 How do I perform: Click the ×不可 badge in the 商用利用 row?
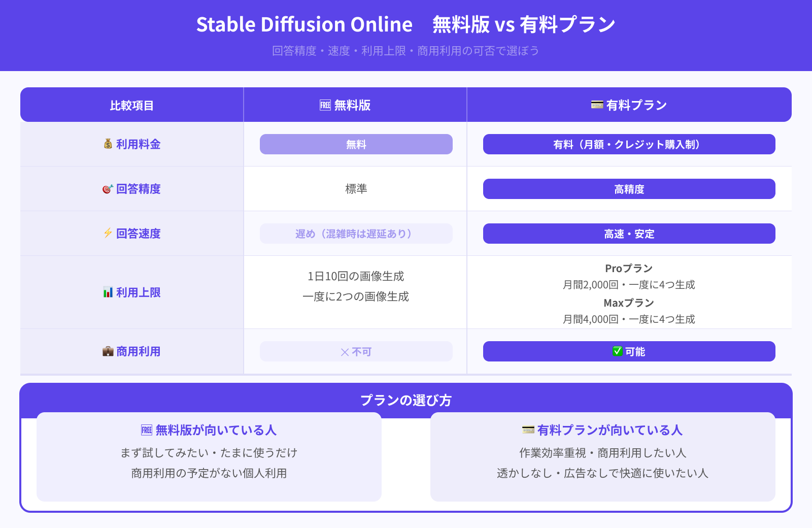(x=355, y=351)
